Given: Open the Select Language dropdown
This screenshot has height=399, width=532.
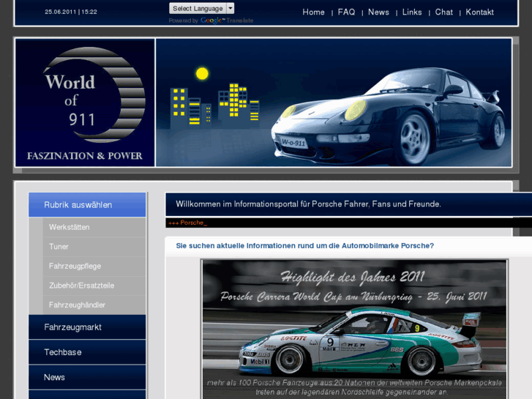Looking at the screenshot, I should (201, 9).
